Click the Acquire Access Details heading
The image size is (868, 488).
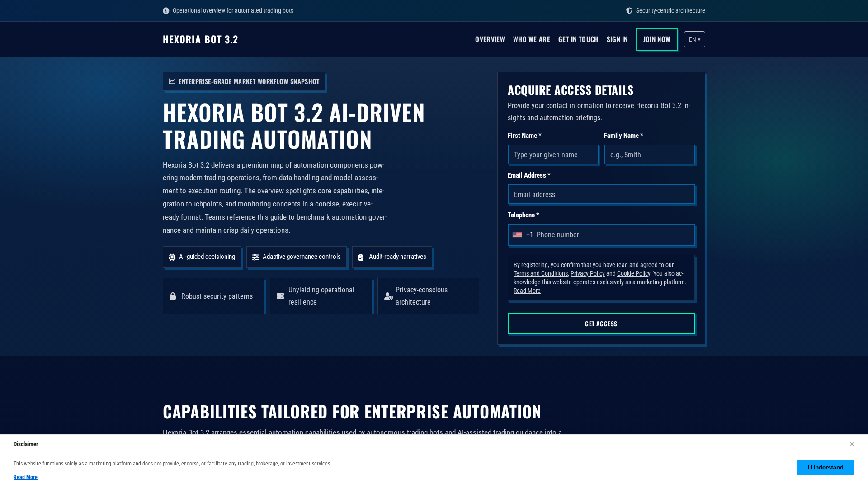coord(571,90)
